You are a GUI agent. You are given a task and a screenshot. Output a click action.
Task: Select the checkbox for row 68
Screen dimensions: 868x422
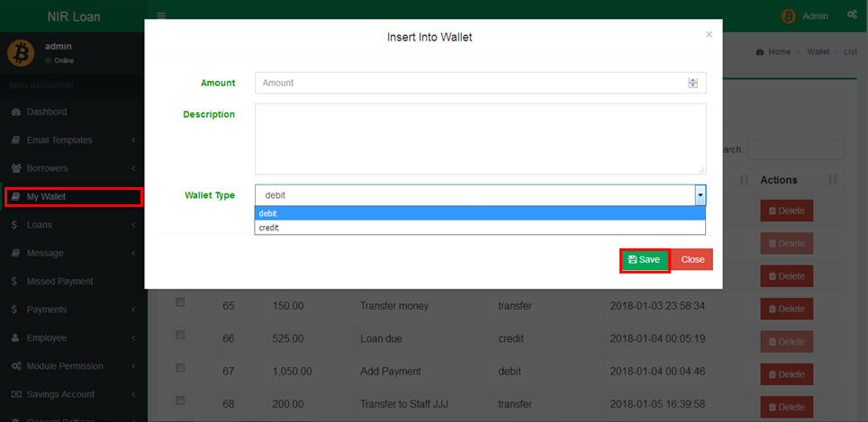tap(180, 400)
